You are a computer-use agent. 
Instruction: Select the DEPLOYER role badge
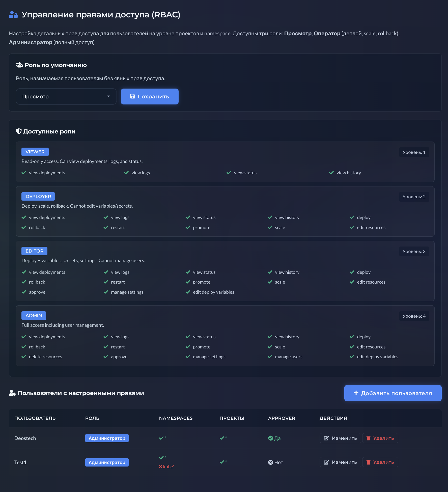pyautogui.click(x=38, y=197)
